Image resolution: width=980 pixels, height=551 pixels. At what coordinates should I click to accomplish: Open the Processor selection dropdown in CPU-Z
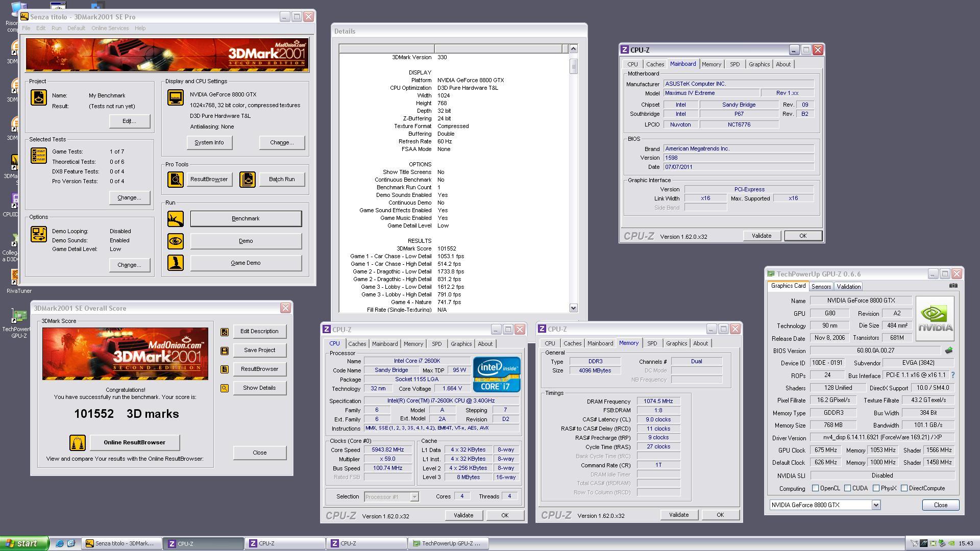tap(414, 497)
